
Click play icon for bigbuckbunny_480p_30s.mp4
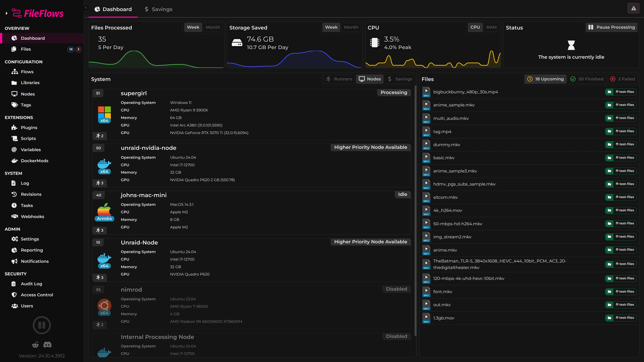click(426, 91)
